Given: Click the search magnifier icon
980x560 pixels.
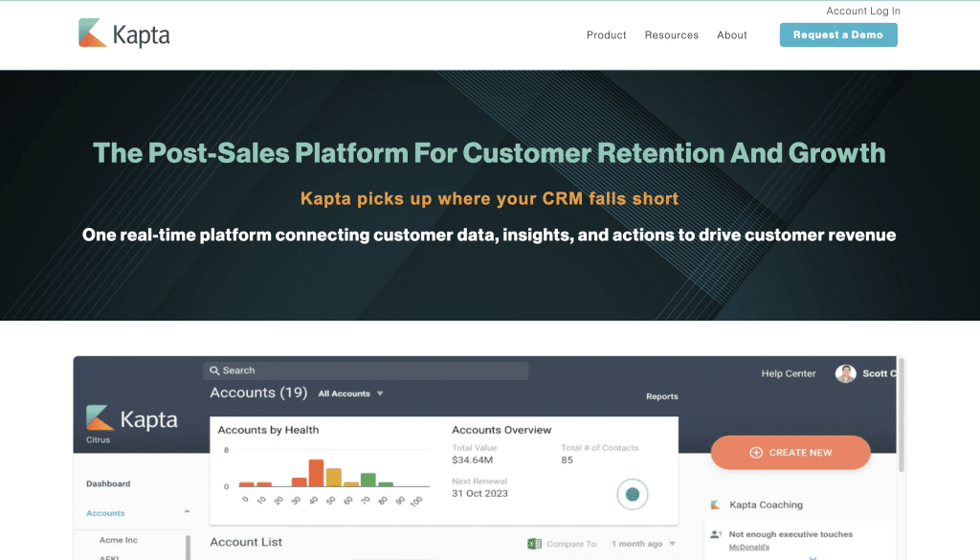Looking at the screenshot, I should click(214, 370).
